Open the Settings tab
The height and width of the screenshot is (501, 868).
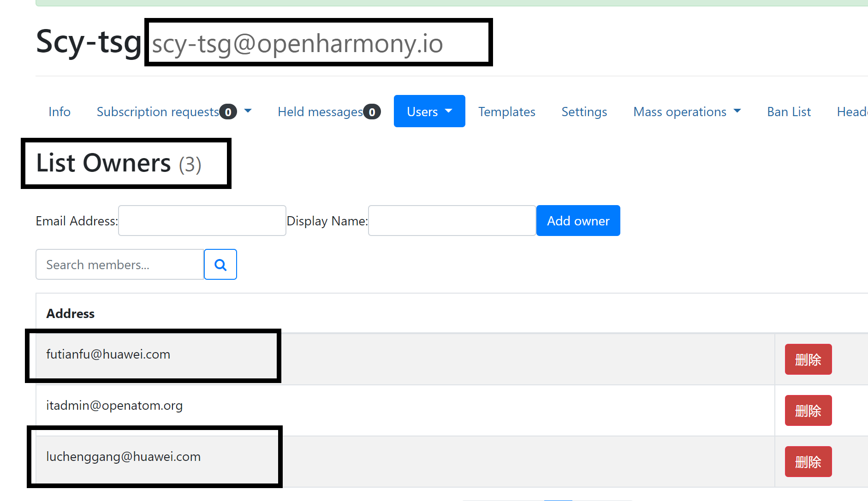pos(584,112)
